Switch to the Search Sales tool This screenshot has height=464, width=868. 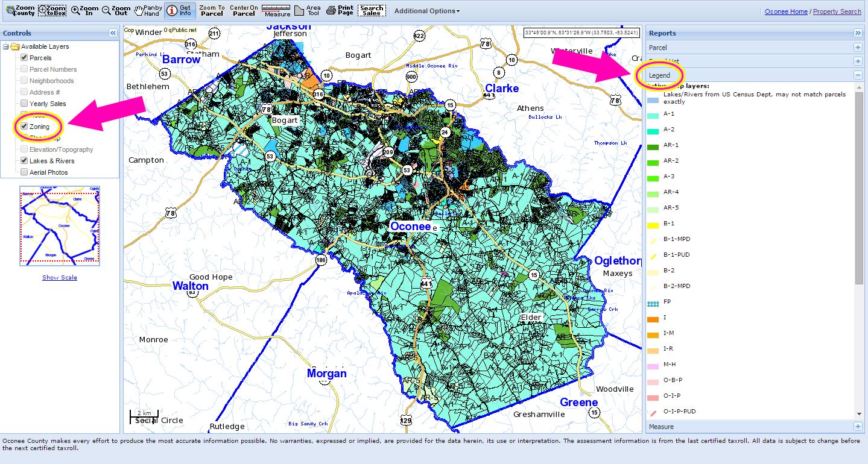click(371, 10)
